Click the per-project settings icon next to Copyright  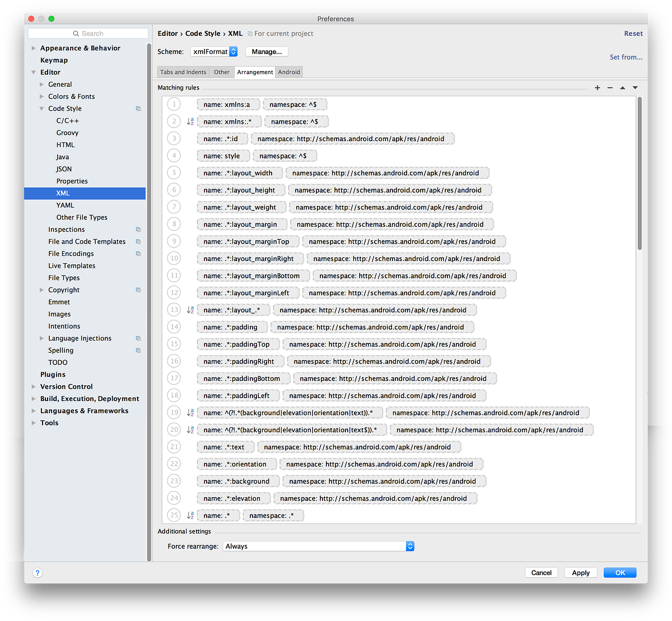click(x=138, y=290)
